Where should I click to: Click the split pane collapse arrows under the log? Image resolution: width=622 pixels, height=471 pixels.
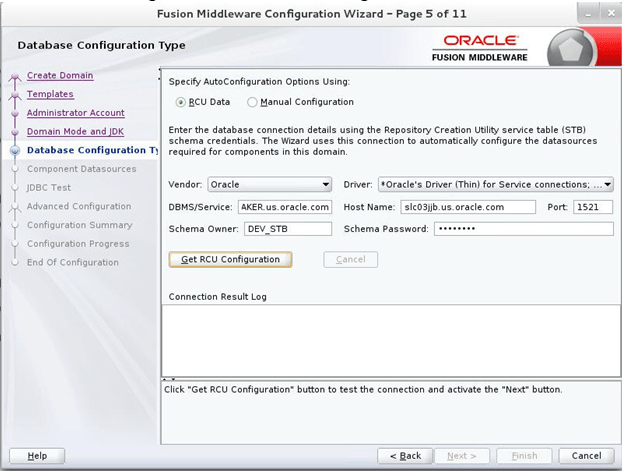pos(169,379)
